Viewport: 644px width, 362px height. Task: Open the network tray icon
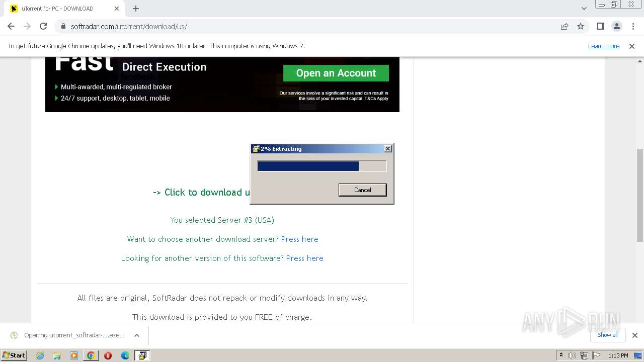coord(584,355)
